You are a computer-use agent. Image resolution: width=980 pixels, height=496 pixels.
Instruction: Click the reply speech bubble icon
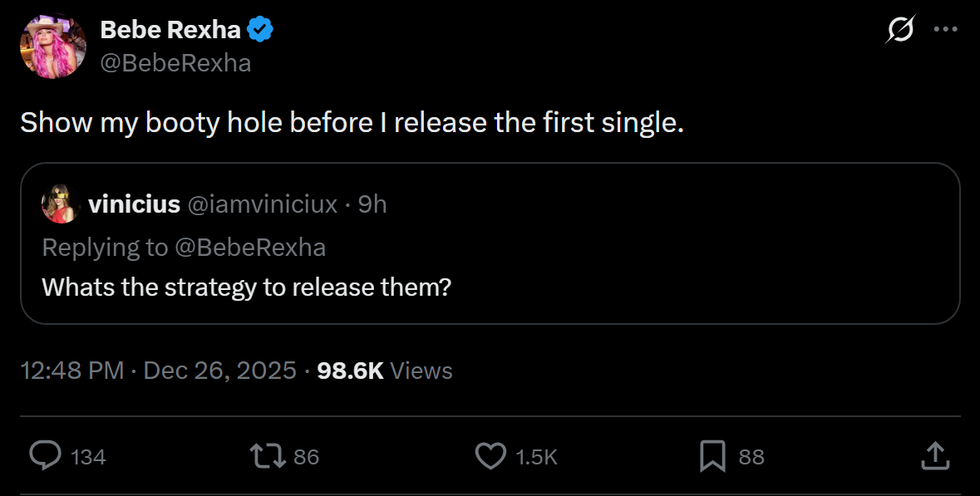[x=45, y=455]
